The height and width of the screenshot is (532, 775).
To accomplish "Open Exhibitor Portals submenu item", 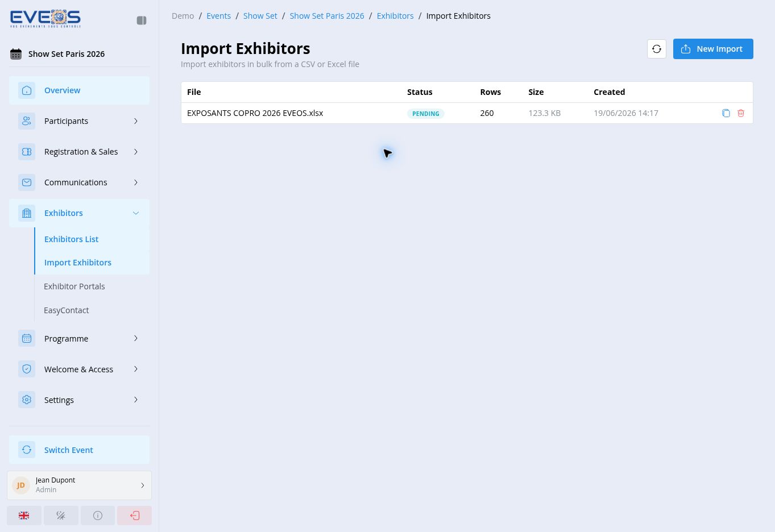I will (92, 286).
